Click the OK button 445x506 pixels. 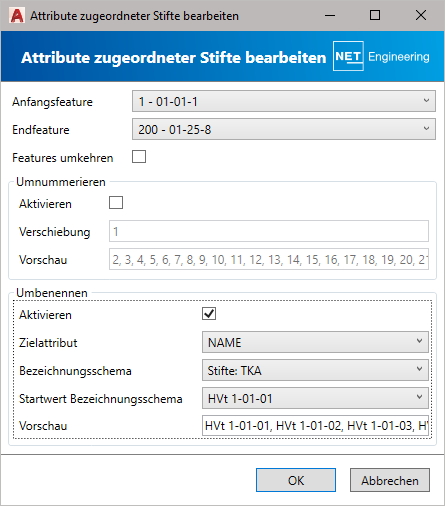coord(296,480)
